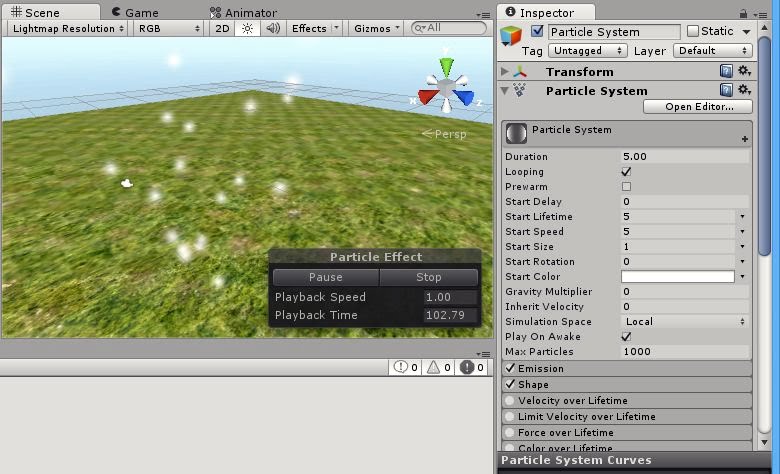Toggle the Play On Awake checkbox
780x474 pixels.
pyautogui.click(x=627, y=337)
